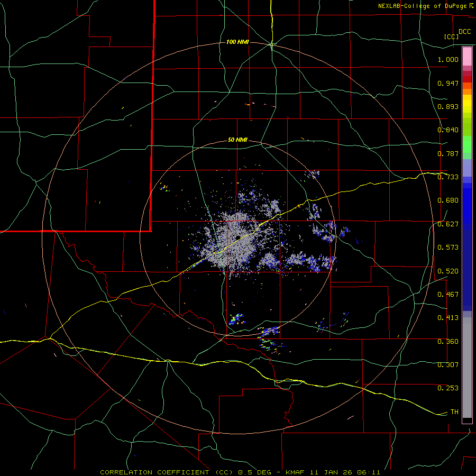Select the 0.573 scale value
Image resolution: width=476 pixels, height=476 pixels.
pos(448,248)
